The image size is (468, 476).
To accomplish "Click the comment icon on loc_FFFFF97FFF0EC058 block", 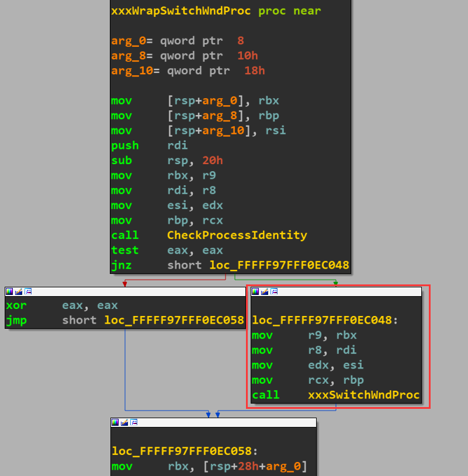I will click(134, 422).
